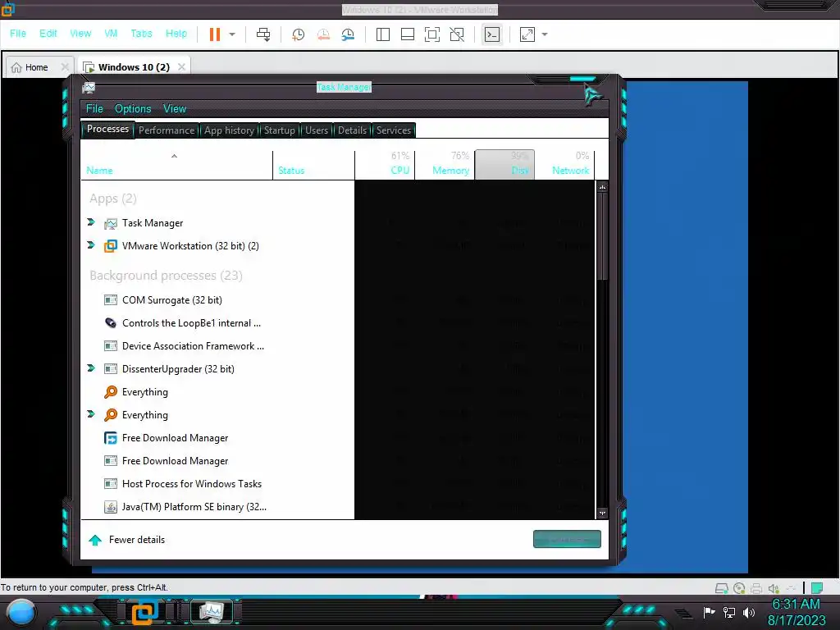Sort processes by the Disk column header
The image size is (840, 630).
pos(504,165)
